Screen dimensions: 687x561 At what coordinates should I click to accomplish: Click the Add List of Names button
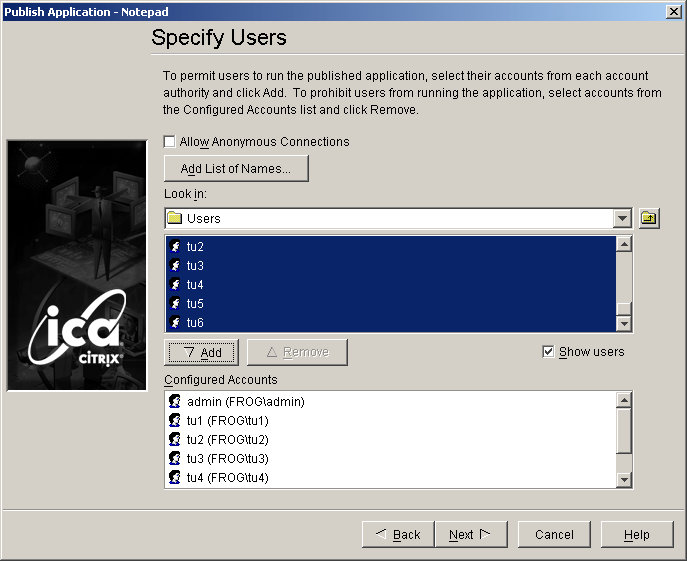tap(236, 168)
